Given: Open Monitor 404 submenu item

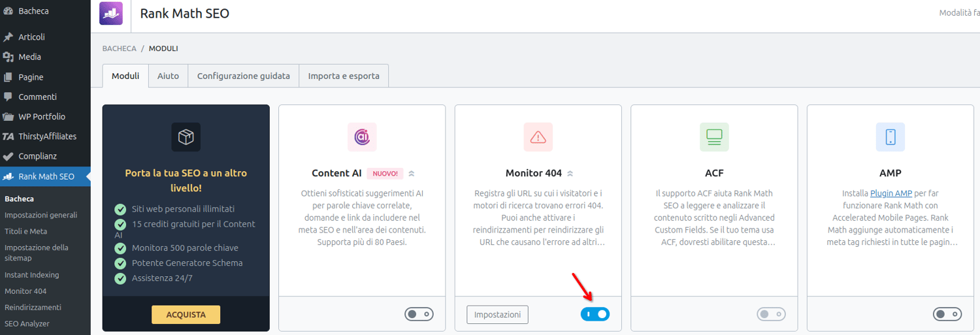Looking at the screenshot, I should click(25, 291).
